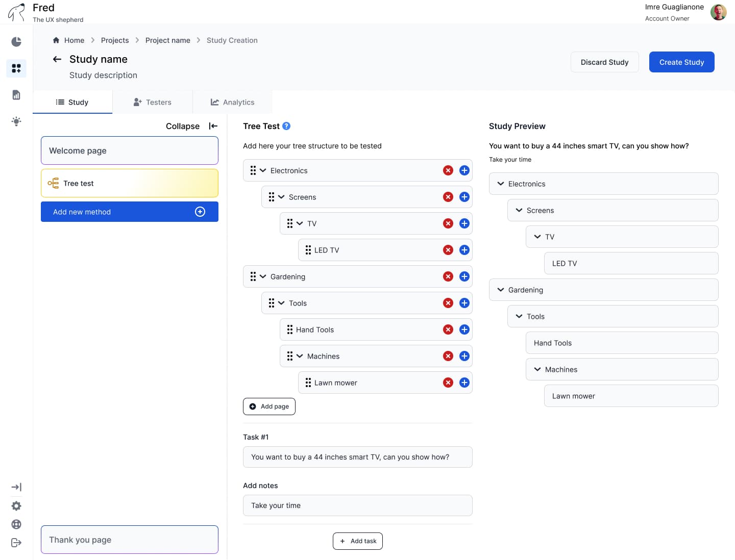Click Add page button
Image resolution: width=735 pixels, height=560 pixels.
(269, 406)
